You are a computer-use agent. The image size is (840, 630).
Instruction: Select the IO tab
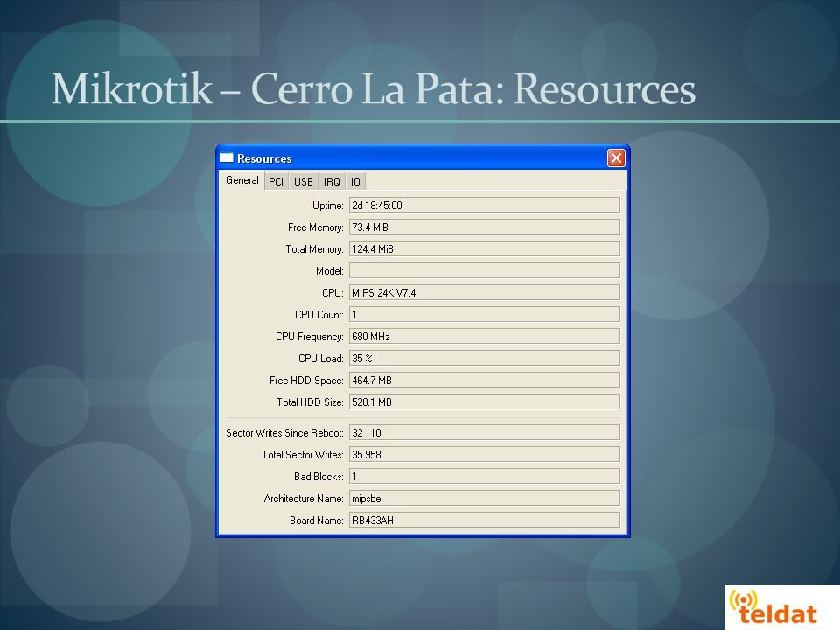pyautogui.click(x=355, y=182)
